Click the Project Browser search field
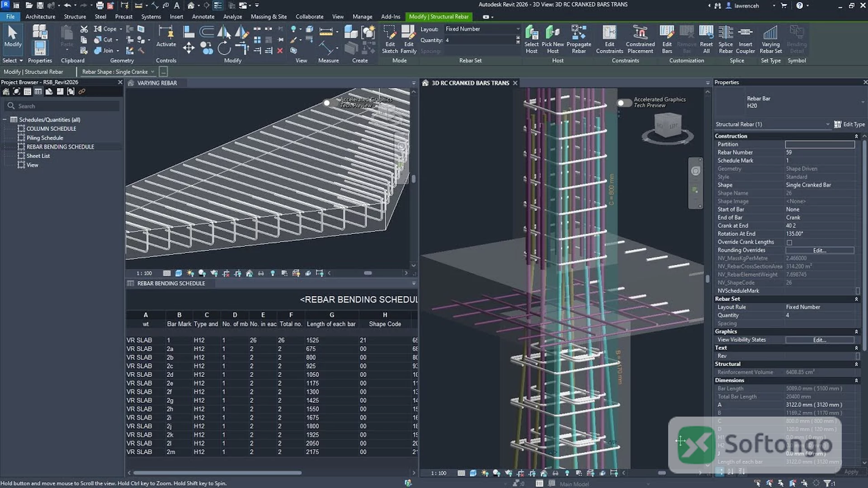The height and width of the screenshot is (488, 868). coord(62,106)
